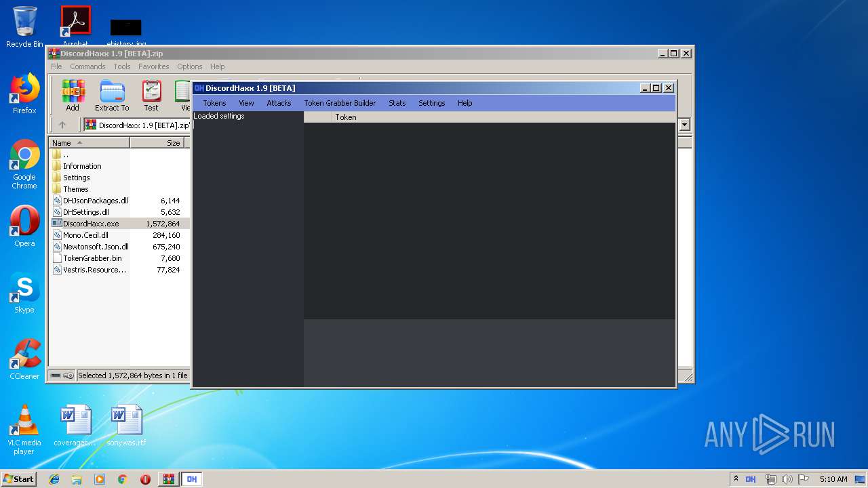The height and width of the screenshot is (488, 868).
Task: Click the DH icon in system tray
Action: click(x=751, y=479)
